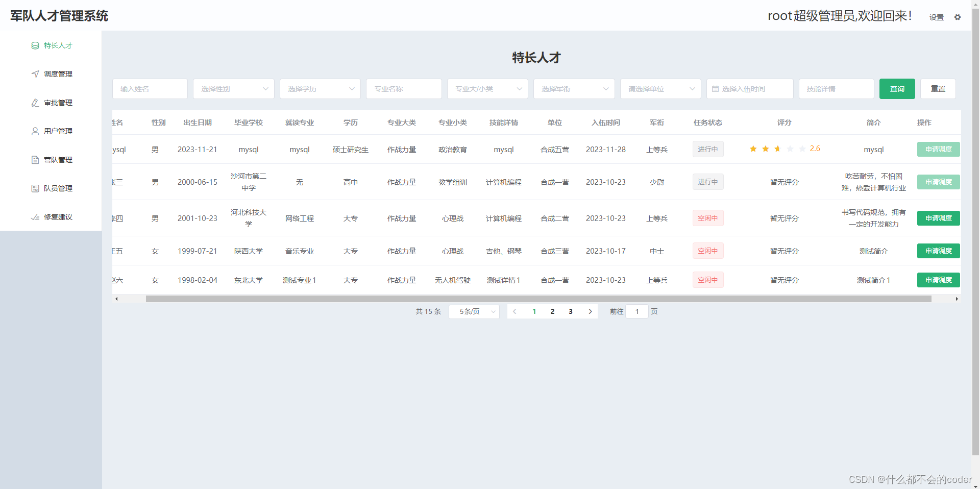Click the 设置 link in header
The height and width of the screenshot is (489, 980).
click(937, 17)
